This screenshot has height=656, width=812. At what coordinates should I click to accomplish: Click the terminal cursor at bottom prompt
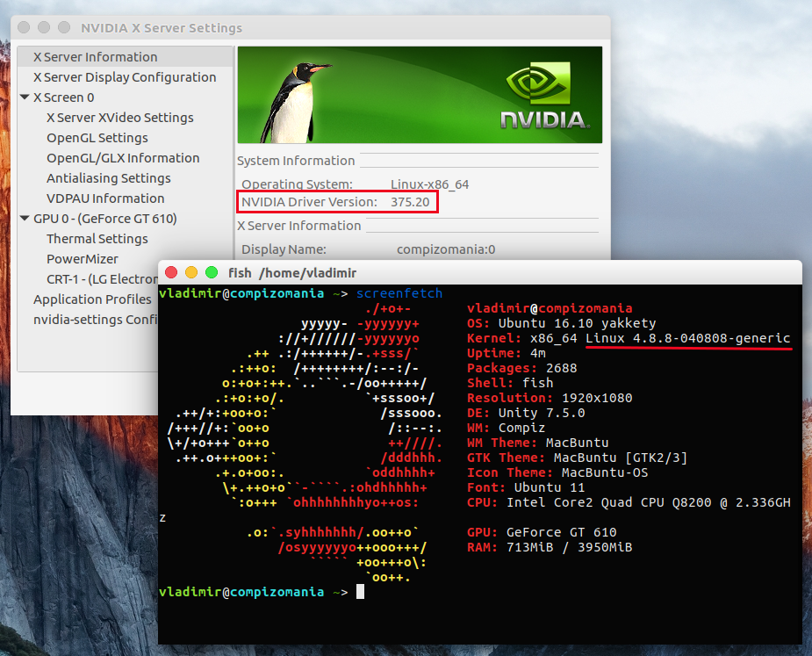(361, 592)
